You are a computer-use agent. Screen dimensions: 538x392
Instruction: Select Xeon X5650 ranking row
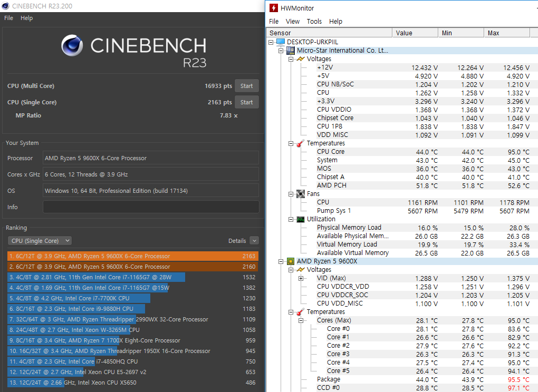(133, 383)
